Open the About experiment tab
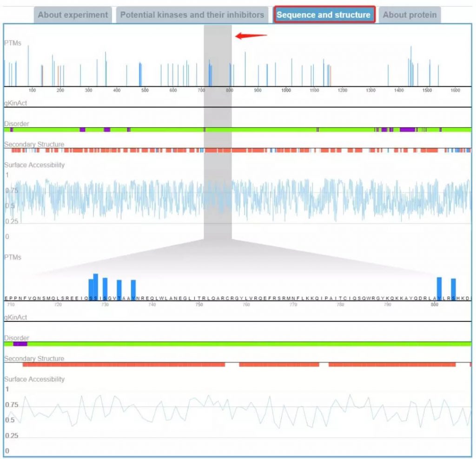The width and height of the screenshot is (476, 459). pos(73,15)
